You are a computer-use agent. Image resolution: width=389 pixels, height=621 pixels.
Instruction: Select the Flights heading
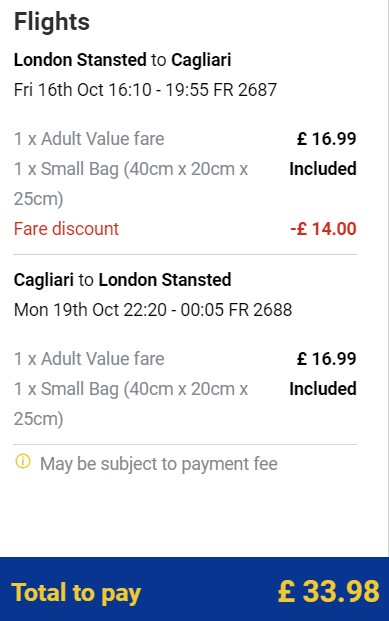coord(52,21)
